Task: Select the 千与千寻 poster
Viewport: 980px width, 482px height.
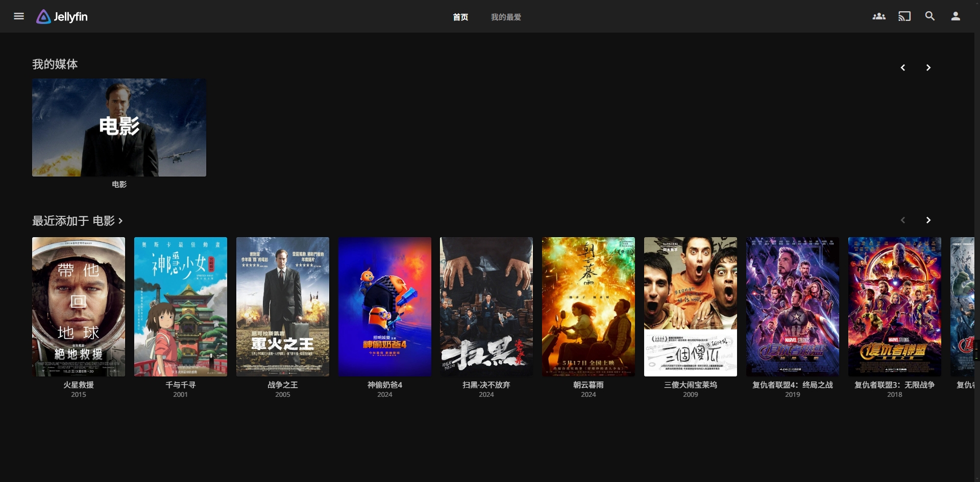Action: coord(181,307)
